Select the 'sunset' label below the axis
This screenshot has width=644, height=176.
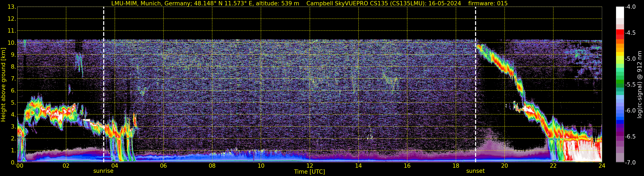click(475, 171)
